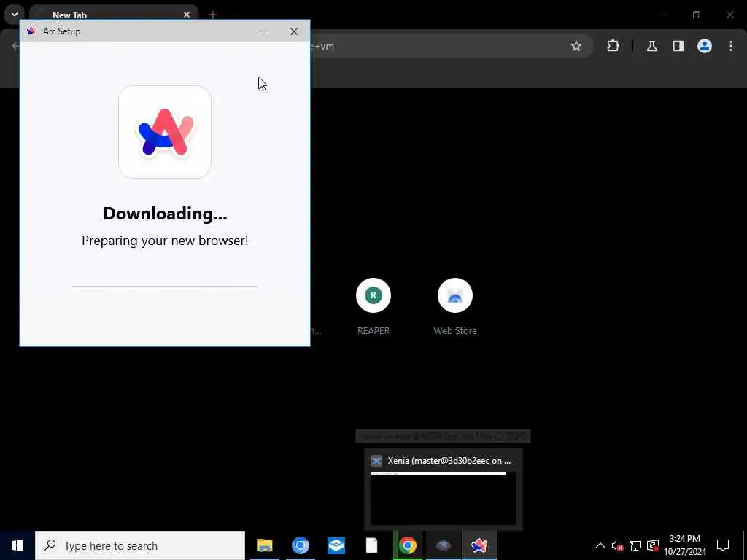This screenshot has height=560, width=747.
Task: Open Chrome's three-dot menu
Action: pyautogui.click(x=731, y=46)
